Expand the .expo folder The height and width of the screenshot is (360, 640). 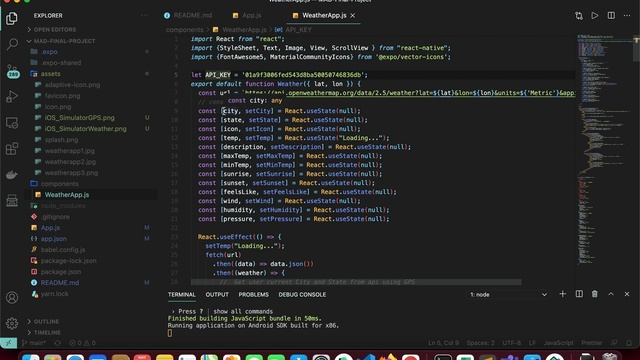tap(49, 52)
